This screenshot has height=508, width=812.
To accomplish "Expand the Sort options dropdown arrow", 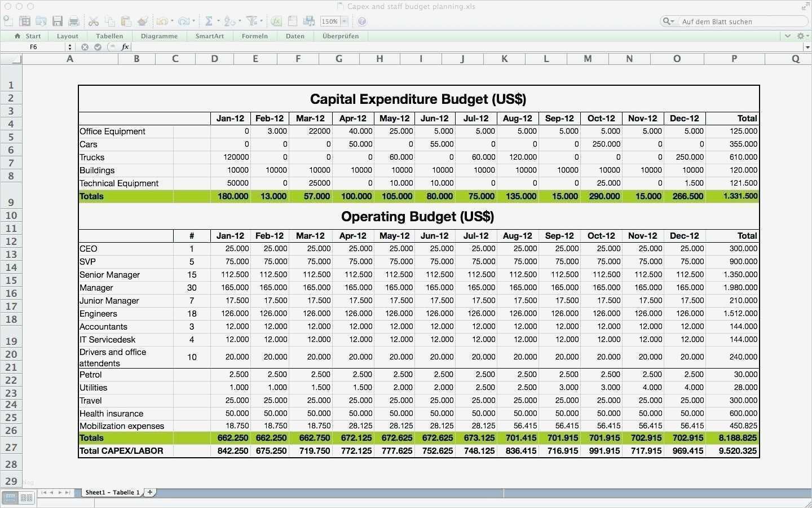I will pyautogui.click(x=239, y=21).
